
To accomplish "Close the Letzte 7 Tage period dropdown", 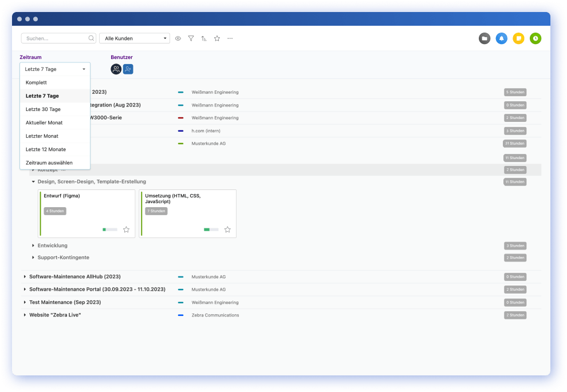I will pyautogui.click(x=55, y=69).
